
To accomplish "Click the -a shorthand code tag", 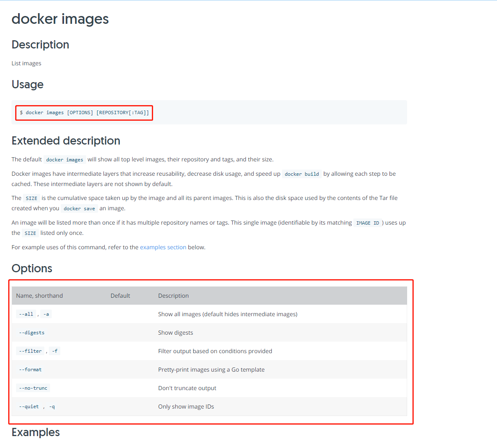I will tap(46, 314).
